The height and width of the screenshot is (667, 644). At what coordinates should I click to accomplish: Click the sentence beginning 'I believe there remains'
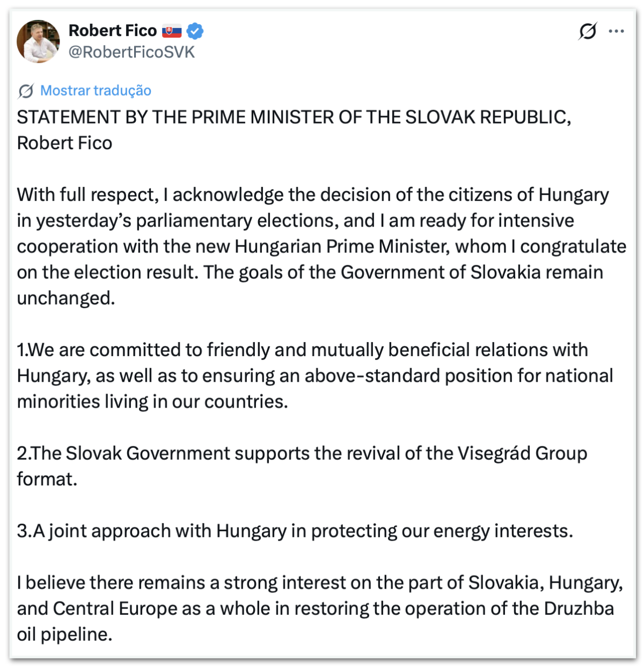319,582
